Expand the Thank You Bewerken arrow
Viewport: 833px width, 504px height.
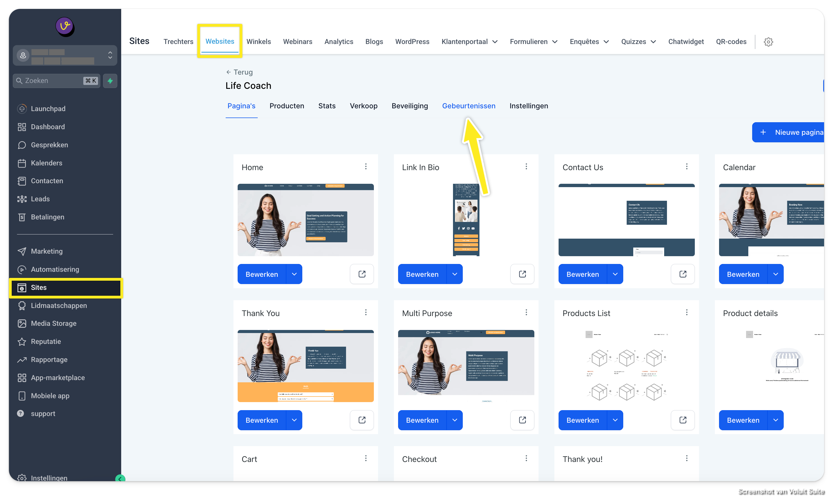click(x=294, y=420)
